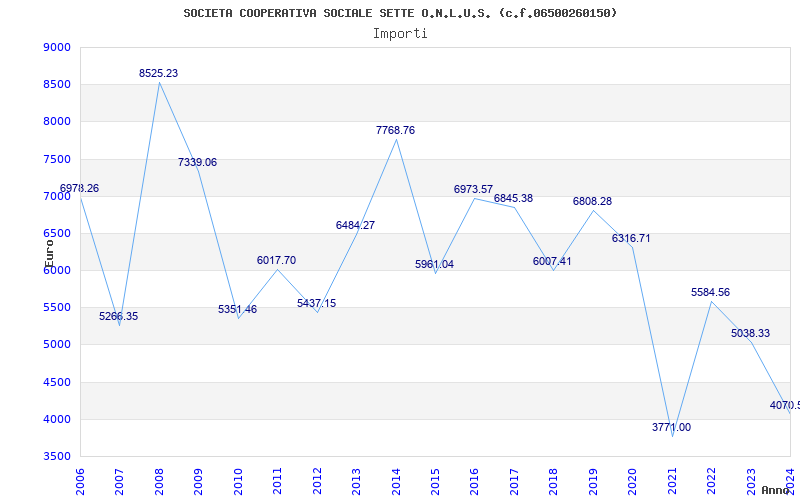Click the x-axis year 2007
800x500 pixels.
[119, 481]
